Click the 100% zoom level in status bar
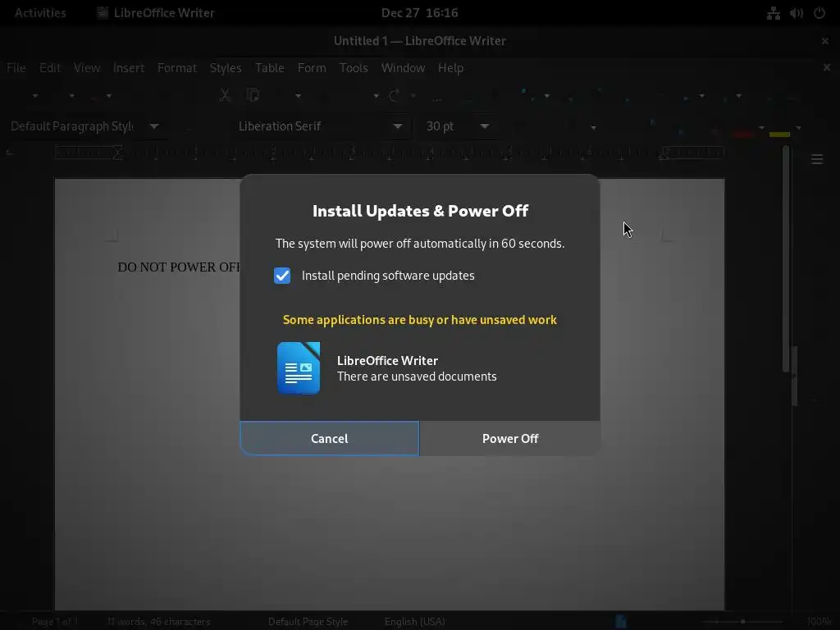 tap(819, 622)
